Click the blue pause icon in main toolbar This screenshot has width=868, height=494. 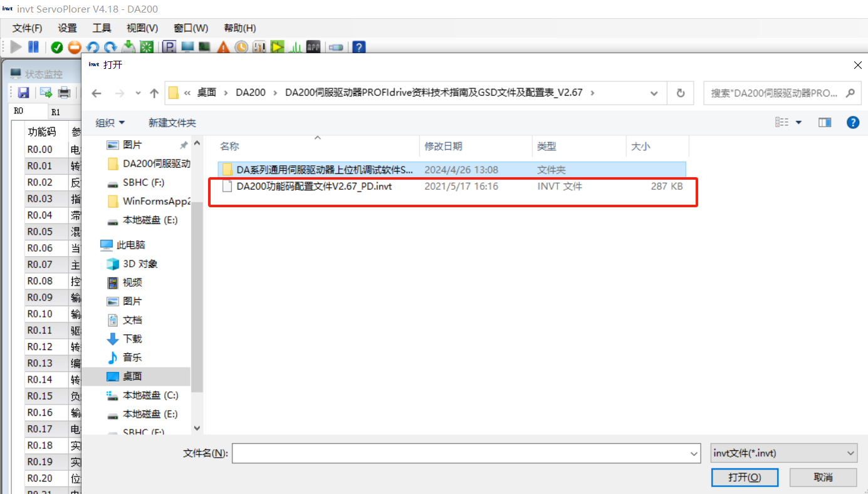point(33,47)
